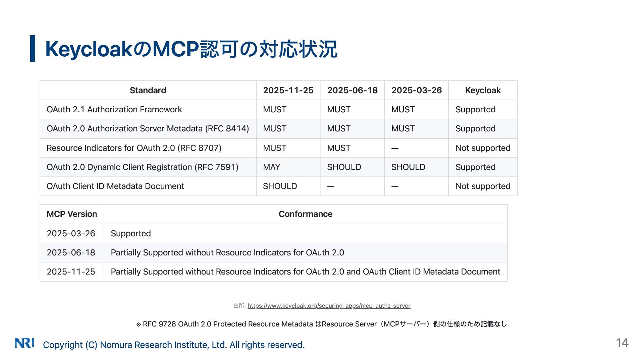Image resolution: width=644 pixels, height=362 pixels.
Task: Click the slide title KeycloakのMCP認可の対応状況
Action: pos(191,49)
